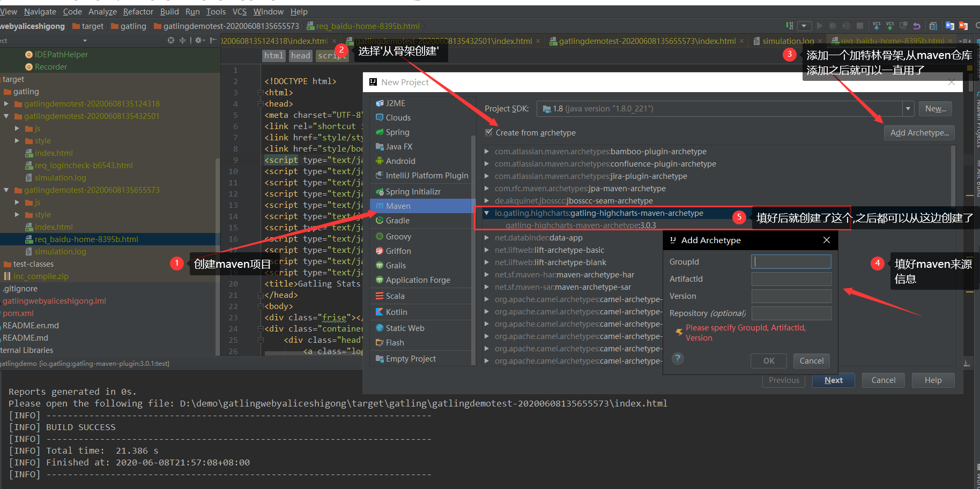Click the blue Google Translate icon
The height and width of the screenshot is (489, 980).
(x=950, y=26)
